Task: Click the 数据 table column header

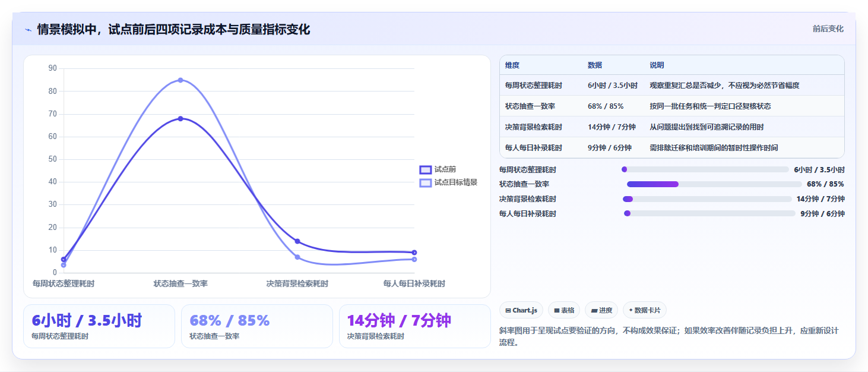Action: (595, 65)
